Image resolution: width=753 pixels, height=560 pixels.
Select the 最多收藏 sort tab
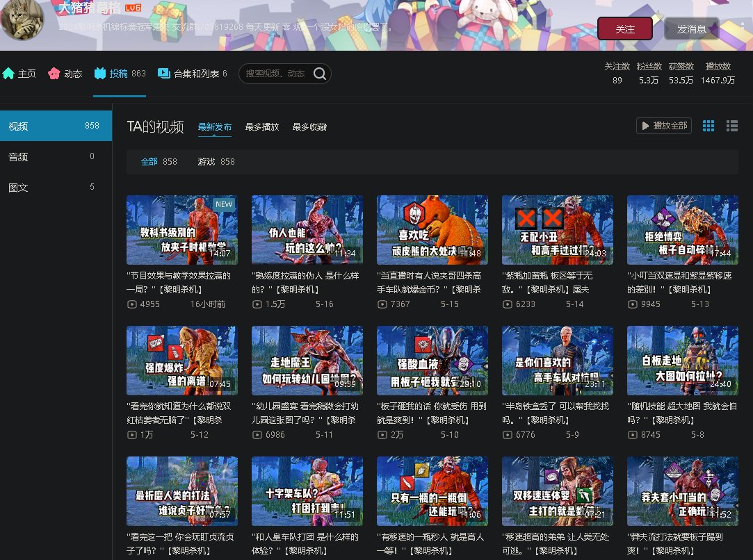pos(309,126)
